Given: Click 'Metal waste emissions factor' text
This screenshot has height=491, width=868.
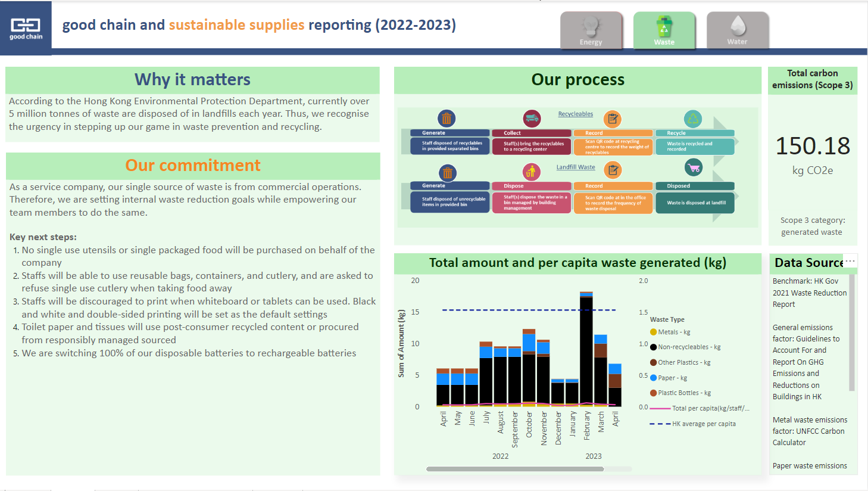Looking at the screenshot, I should coord(810,431).
